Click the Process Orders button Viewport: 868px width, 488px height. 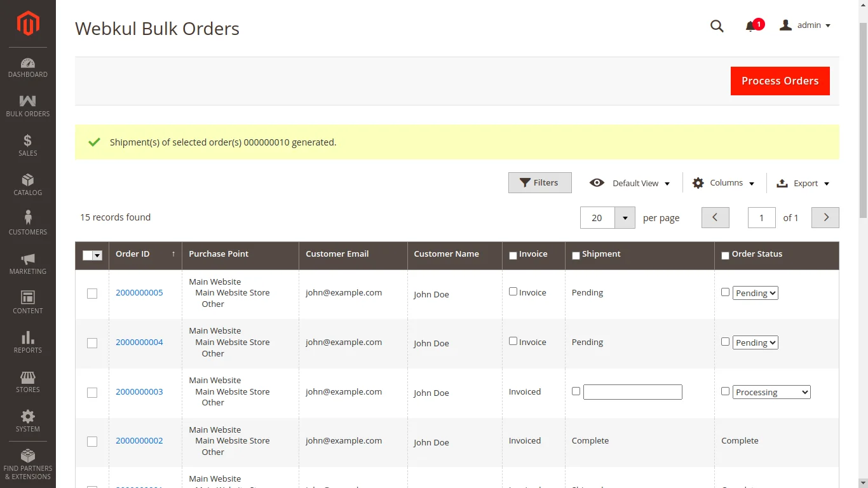pyautogui.click(x=780, y=81)
